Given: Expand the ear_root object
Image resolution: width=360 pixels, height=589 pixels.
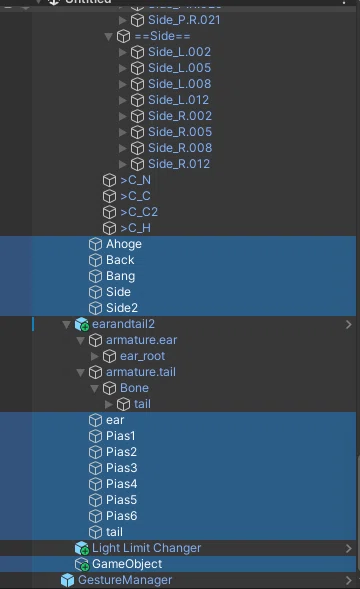Looking at the screenshot, I should point(95,356).
